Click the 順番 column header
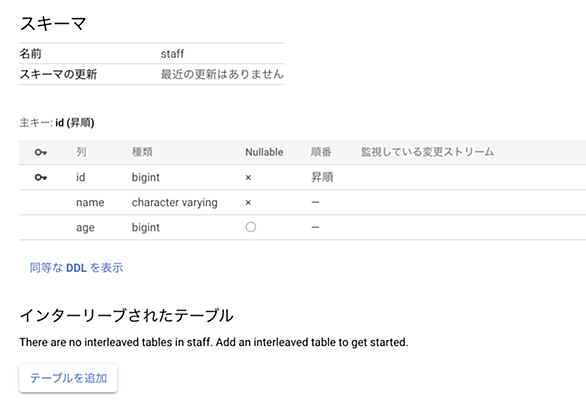 tap(321, 152)
